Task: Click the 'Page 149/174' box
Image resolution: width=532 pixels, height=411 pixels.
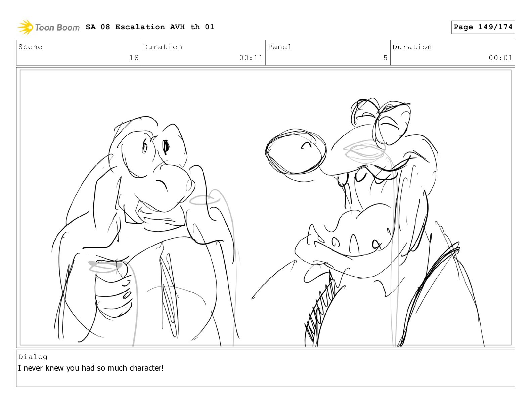Action: point(483,27)
